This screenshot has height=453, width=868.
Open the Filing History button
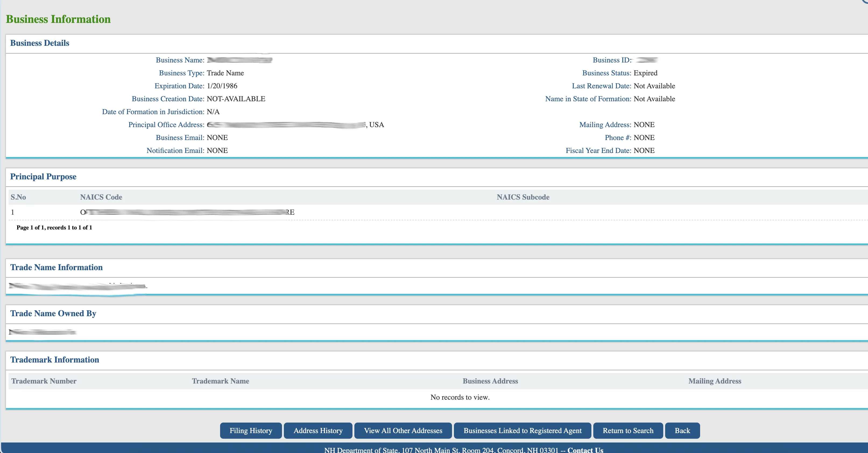pyautogui.click(x=251, y=430)
